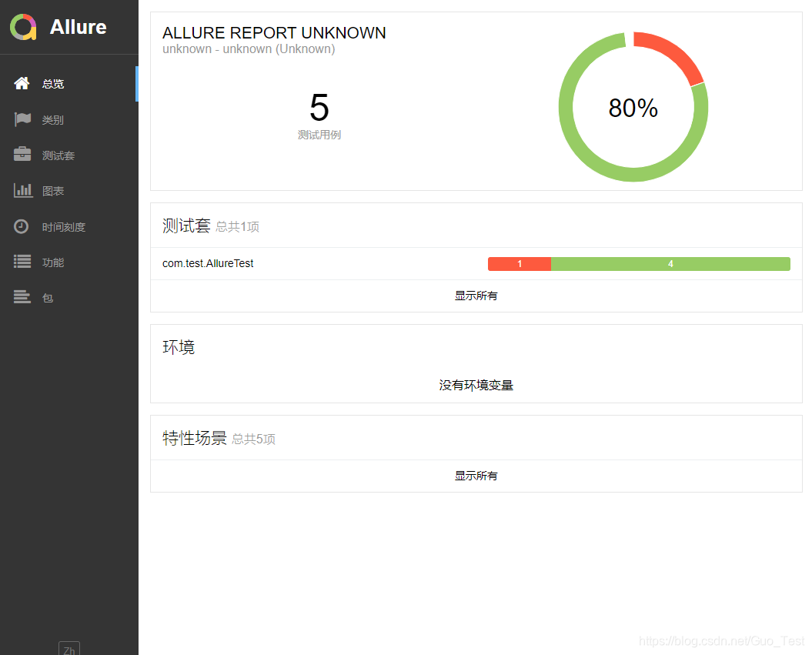
Task: Click the 特性场景 widget heading
Action: point(195,438)
